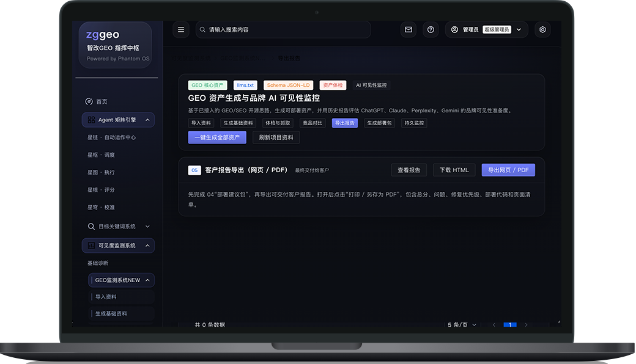
Task: Open the settings hexagon icon
Action: (542, 29)
